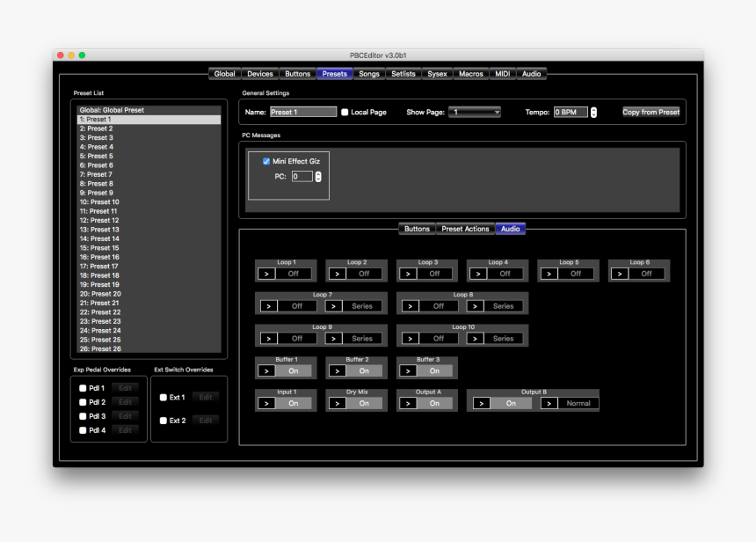The width and height of the screenshot is (756, 542).
Task: Click the Dry Mix arrow button
Action: click(x=338, y=404)
